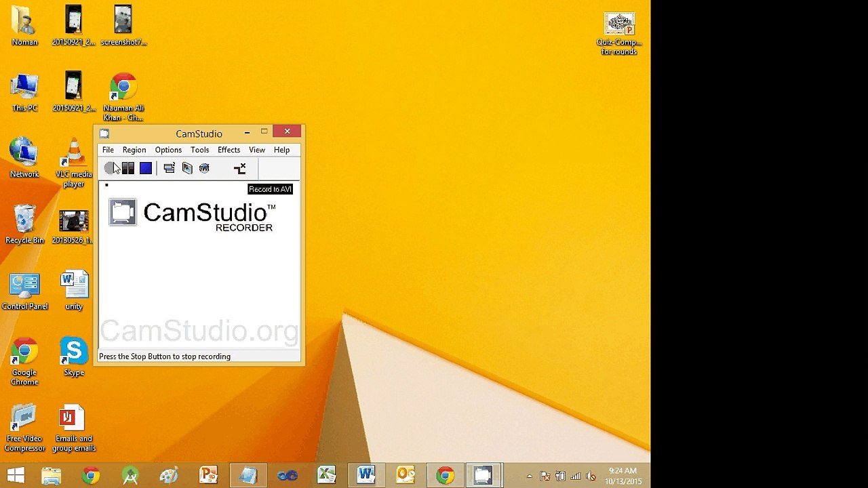The width and height of the screenshot is (868, 488).
Task: Select the Noman folder on the desktop
Action: click(24, 26)
